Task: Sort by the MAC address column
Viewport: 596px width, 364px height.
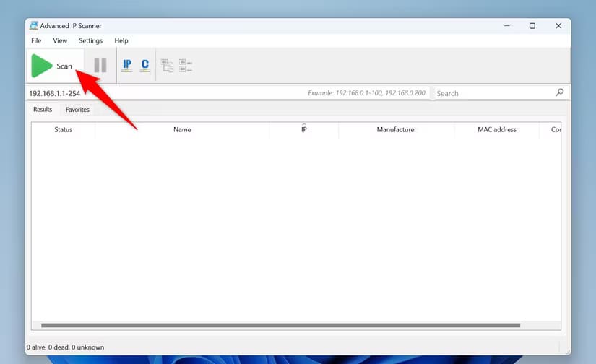Action: point(496,130)
